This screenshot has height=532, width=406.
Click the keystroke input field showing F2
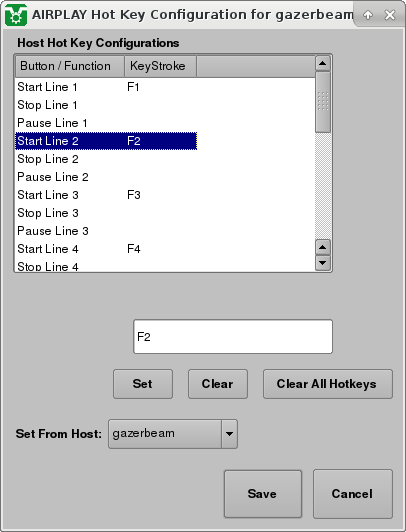pyautogui.click(x=233, y=337)
